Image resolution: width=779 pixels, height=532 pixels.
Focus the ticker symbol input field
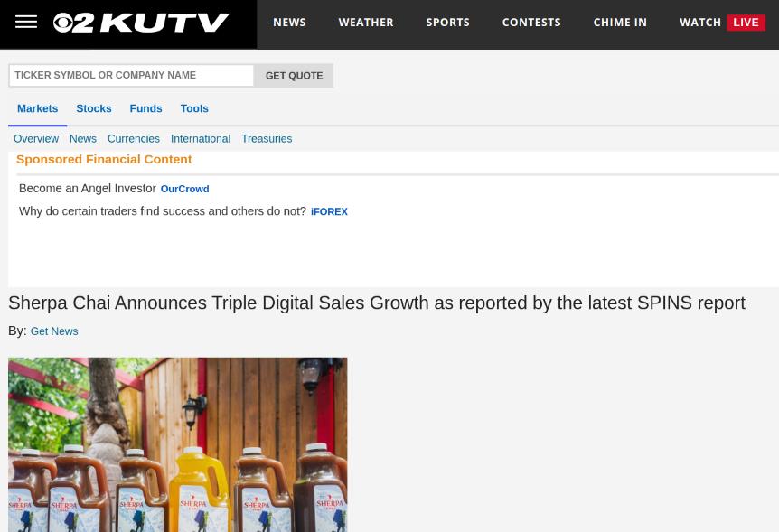pyautogui.click(x=131, y=76)
